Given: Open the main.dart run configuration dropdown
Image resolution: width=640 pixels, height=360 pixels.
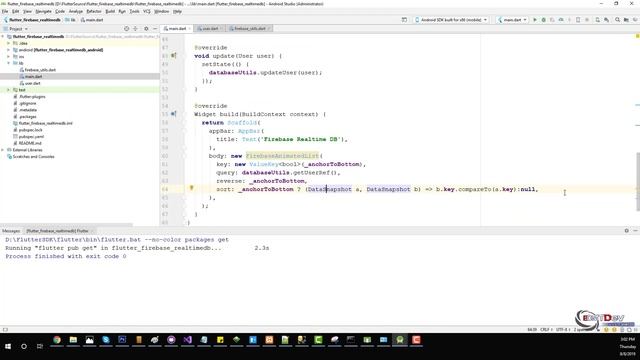Looking at the screenshot, I should pos(512,20).
